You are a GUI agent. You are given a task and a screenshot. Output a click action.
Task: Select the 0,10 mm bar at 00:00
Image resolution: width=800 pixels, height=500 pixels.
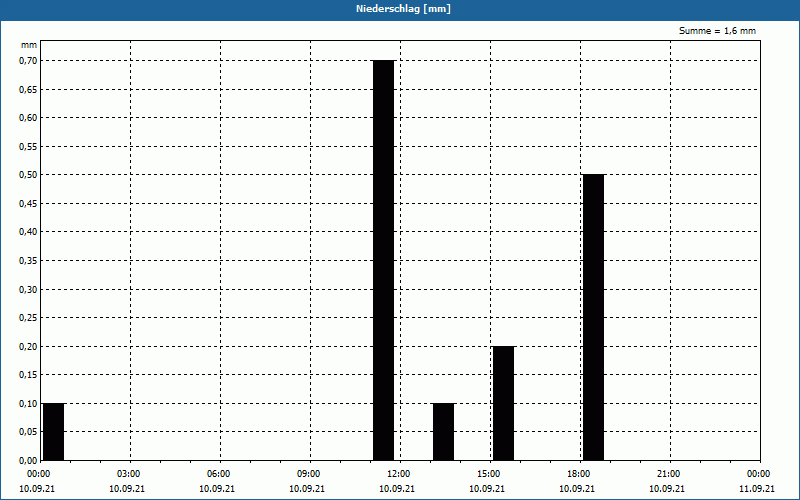54,432
